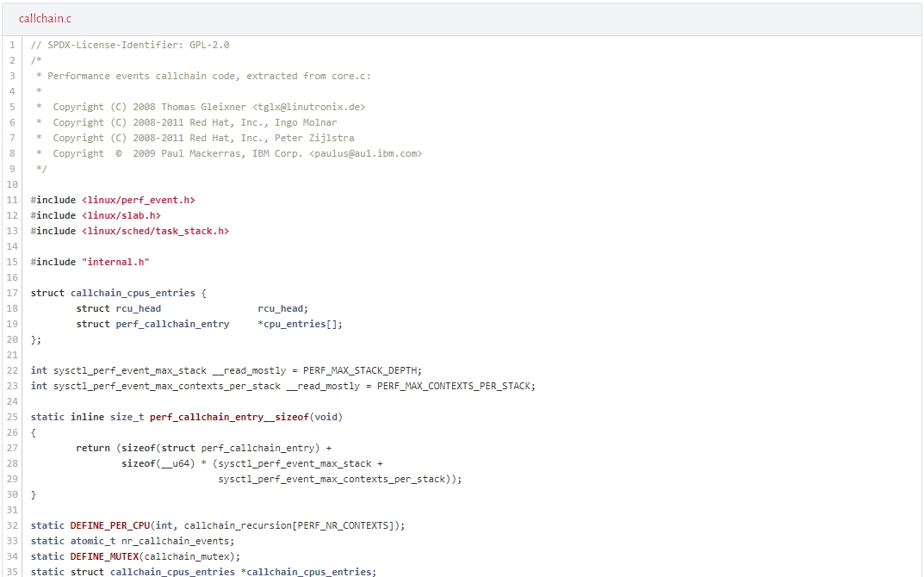The height and width of the screenshot is (577, 924).
Task: Select line number 1 in the gutter
Action: tap(12, 45)
